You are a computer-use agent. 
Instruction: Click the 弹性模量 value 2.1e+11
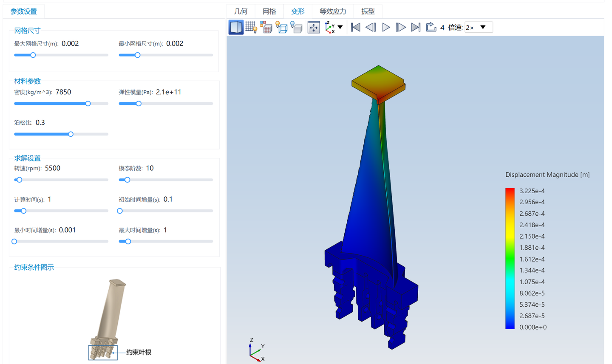[x=169, y=92]
